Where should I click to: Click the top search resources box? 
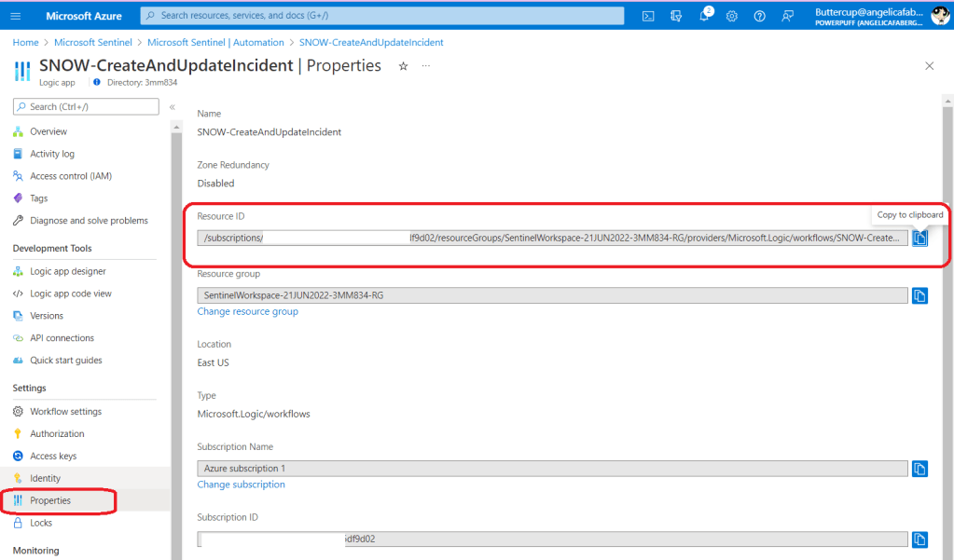coord(382,16)
